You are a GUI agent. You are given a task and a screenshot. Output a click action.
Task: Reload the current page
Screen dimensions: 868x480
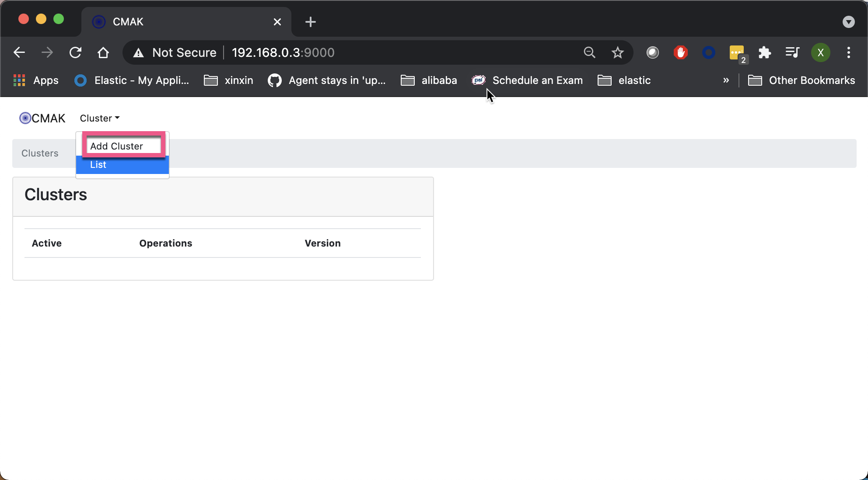pos(75,53)
